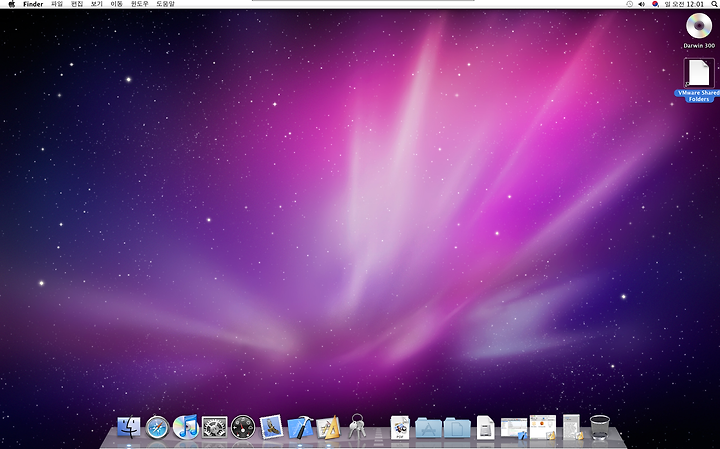
Task: Open the Applications folder stack in Dock
Action: coord(428,428)
